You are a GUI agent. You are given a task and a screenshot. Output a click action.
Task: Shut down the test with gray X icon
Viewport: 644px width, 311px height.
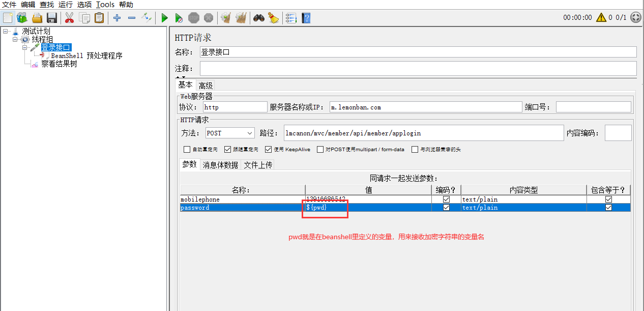(209, 17)
